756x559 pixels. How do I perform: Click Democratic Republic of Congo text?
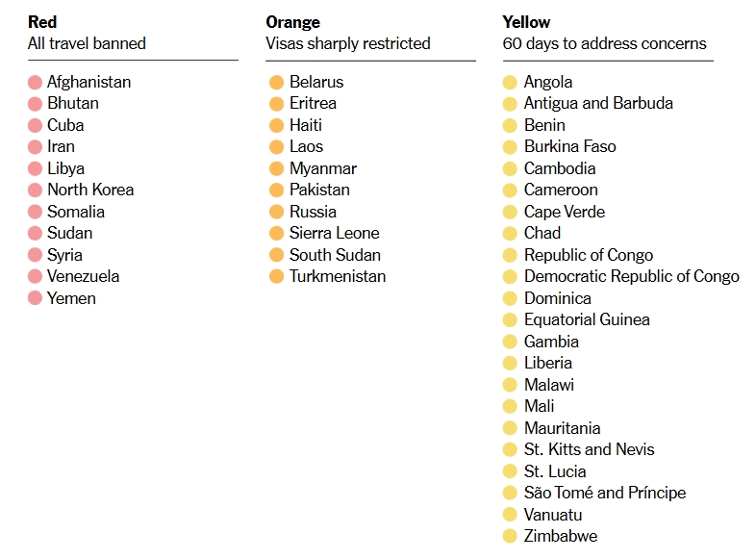[x=631, y=276]
